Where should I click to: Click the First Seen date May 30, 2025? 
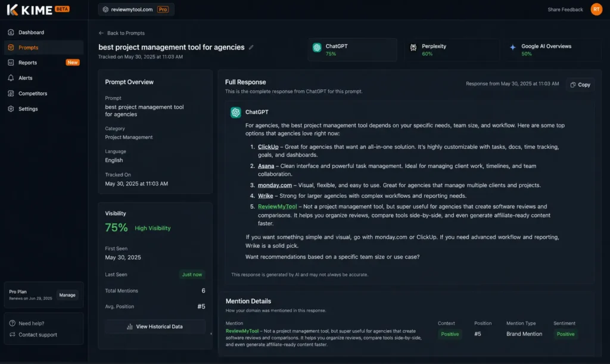pos(123,257)
